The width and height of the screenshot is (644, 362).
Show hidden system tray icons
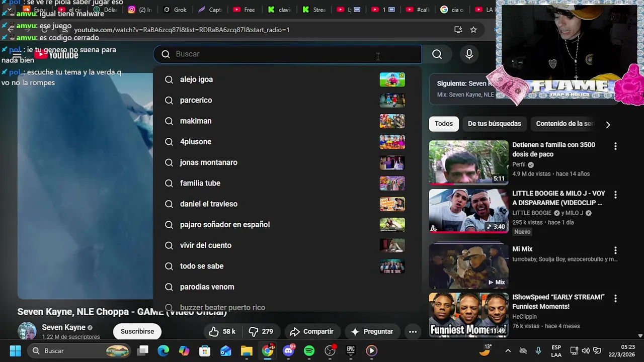[508, 351]
